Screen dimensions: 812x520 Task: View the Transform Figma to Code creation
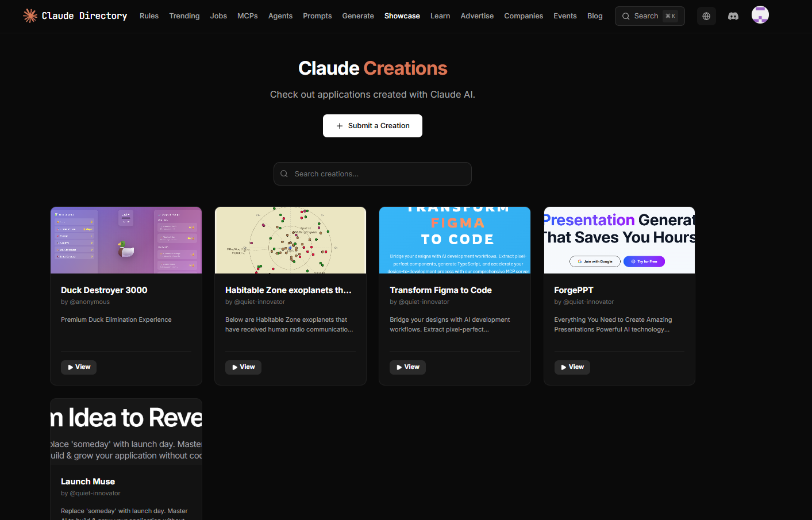pos(407,367)
